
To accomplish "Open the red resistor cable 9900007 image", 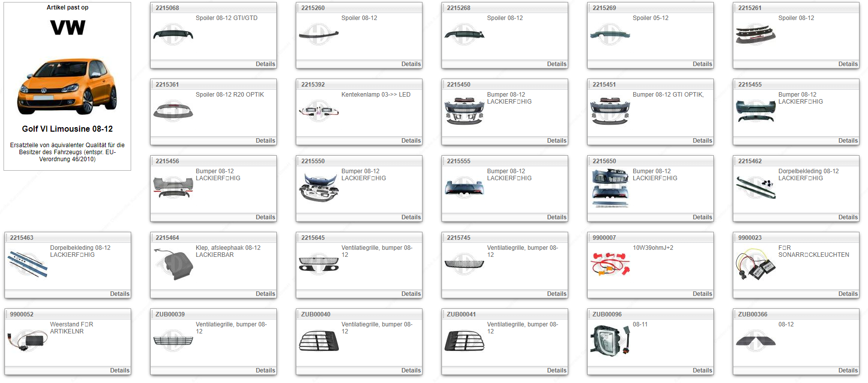I will point(610,264).
